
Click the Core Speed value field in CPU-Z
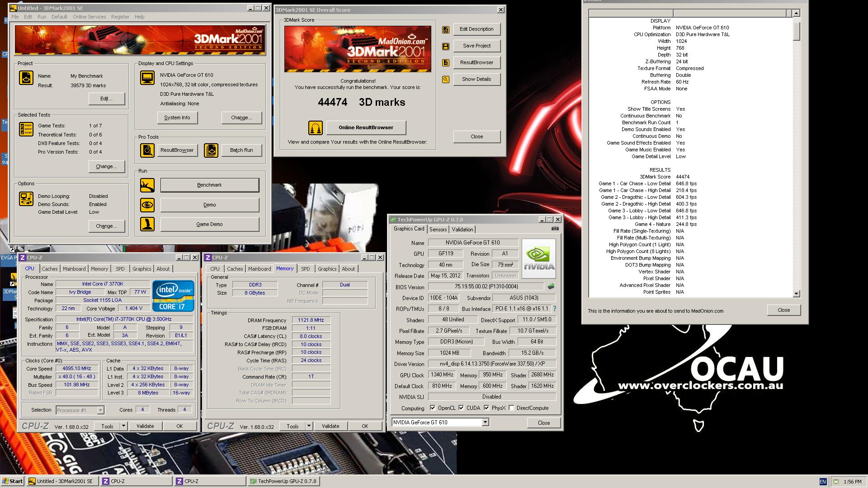click(77, 368)
